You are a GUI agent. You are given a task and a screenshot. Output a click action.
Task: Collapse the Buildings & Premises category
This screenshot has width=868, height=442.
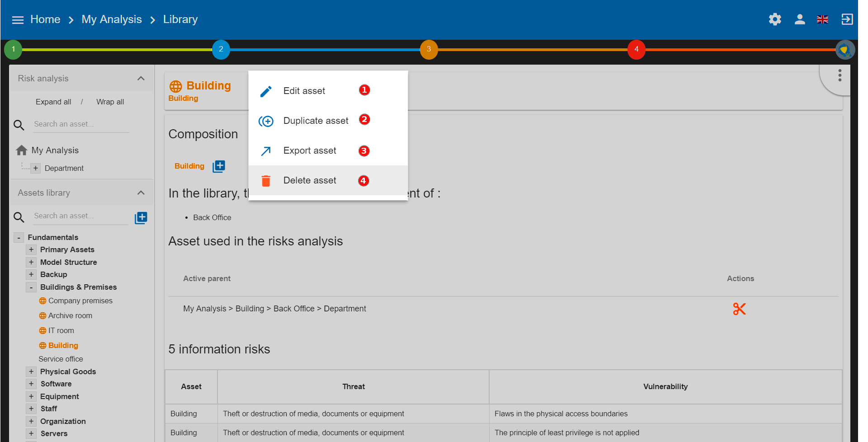click(31, 287)
